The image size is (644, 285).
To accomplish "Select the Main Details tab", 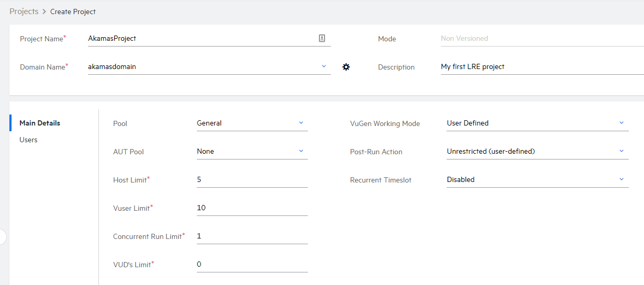I will click(40, 123).
